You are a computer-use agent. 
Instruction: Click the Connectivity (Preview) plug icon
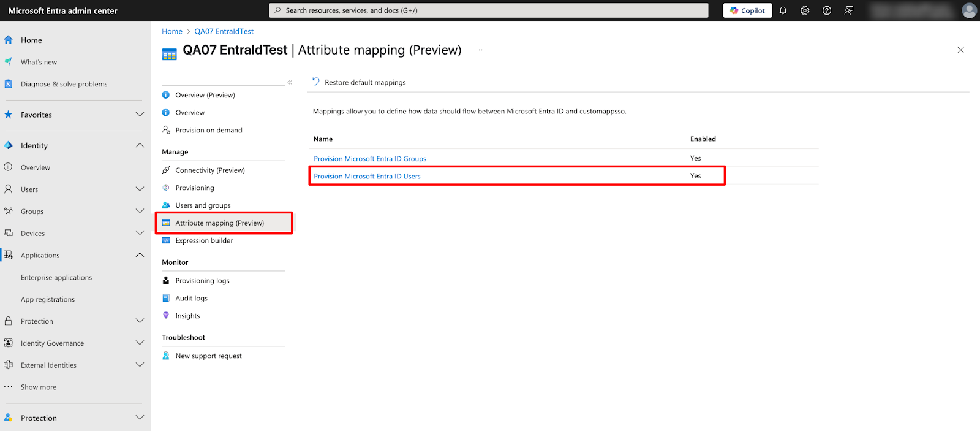[x=166, y=170]
